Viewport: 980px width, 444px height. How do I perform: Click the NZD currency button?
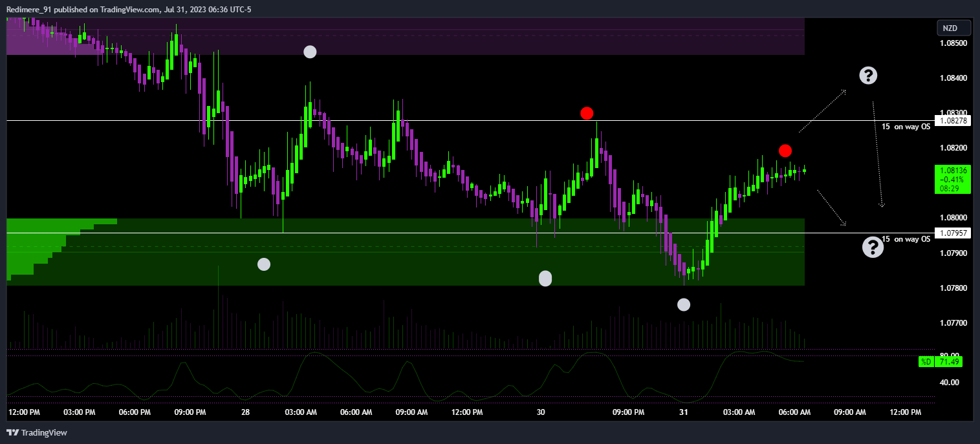(954, 28)
